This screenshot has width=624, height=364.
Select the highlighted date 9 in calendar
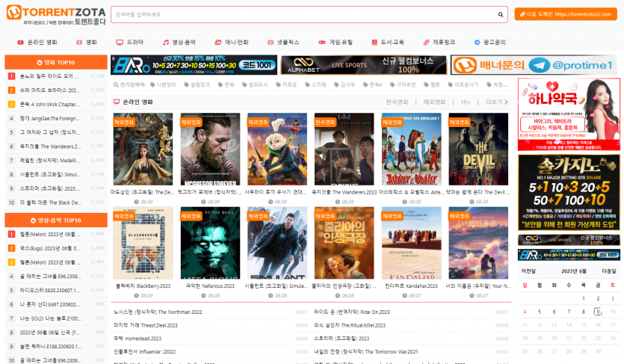pos(598,312)
